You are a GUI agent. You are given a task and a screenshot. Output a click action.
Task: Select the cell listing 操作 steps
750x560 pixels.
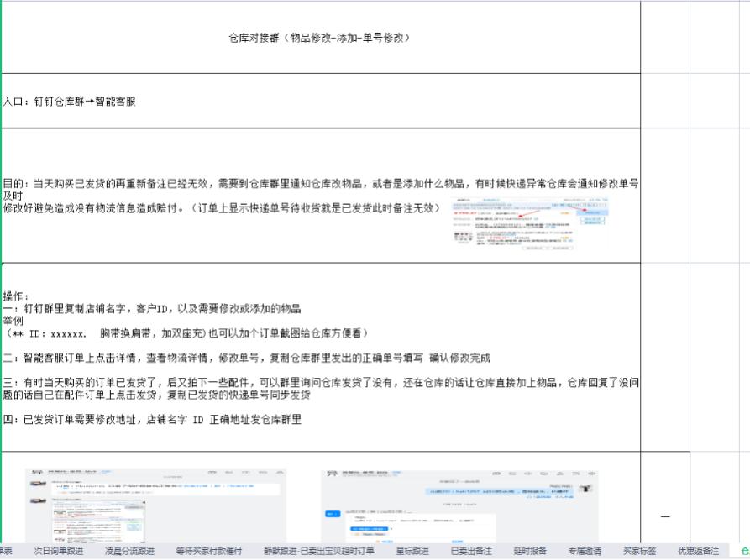click(319, 353)
